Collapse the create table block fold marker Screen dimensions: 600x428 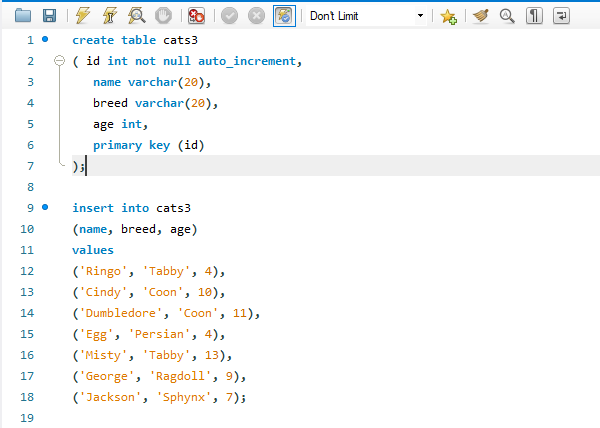[59, 60]
